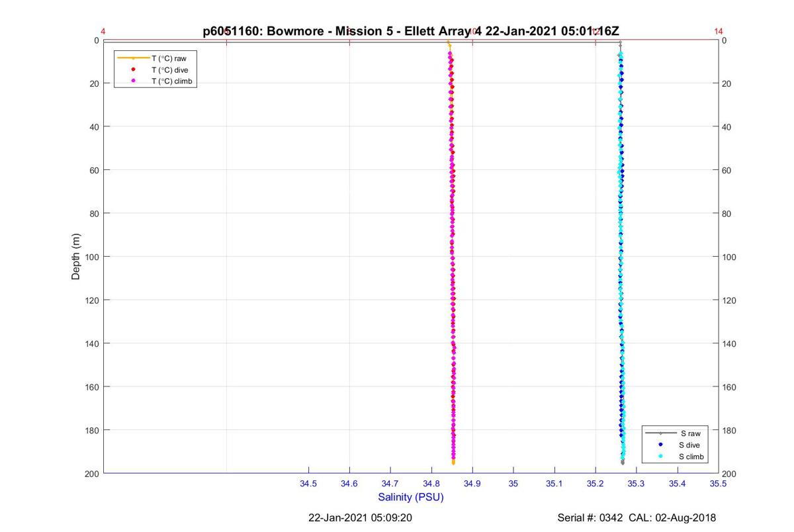This screenshot has height=532, width=794.
Task: Click the orange line sample for T raw
Action: 133,58
